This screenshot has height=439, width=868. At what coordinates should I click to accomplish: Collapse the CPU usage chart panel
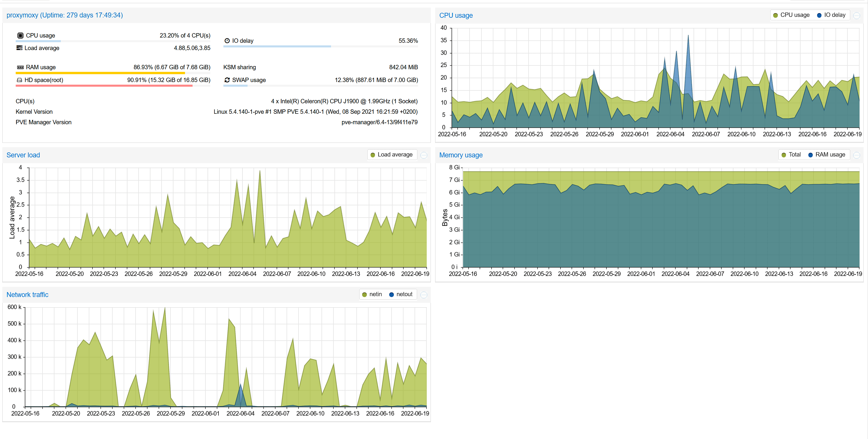pyautogui.click(x=857, y=15)
